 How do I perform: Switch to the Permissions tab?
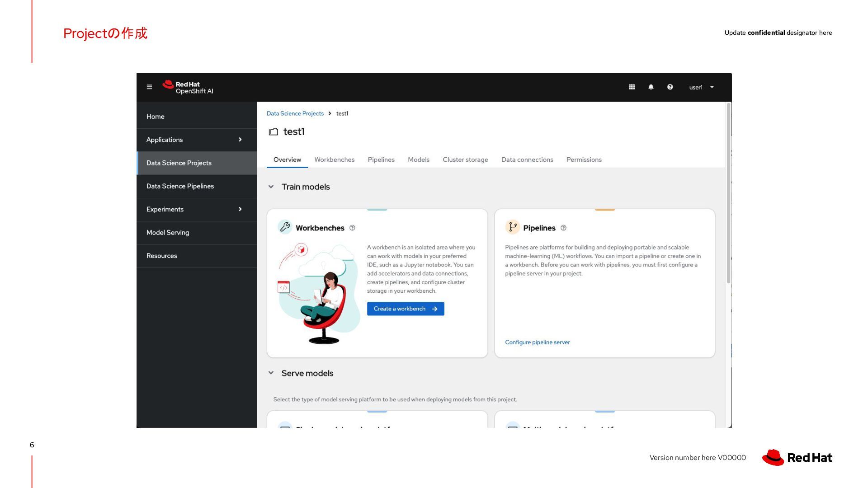pos(584,160)
